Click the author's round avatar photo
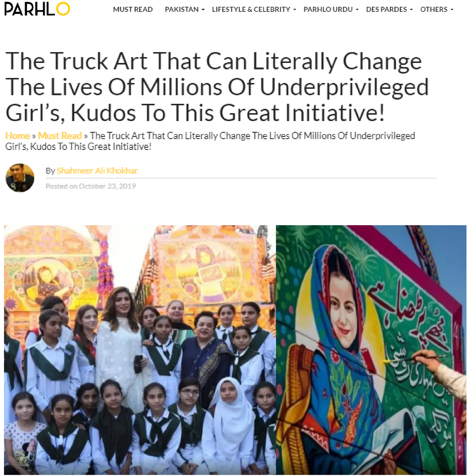The height and width of the screenshot is (476, 467). (x=20, y=178)
